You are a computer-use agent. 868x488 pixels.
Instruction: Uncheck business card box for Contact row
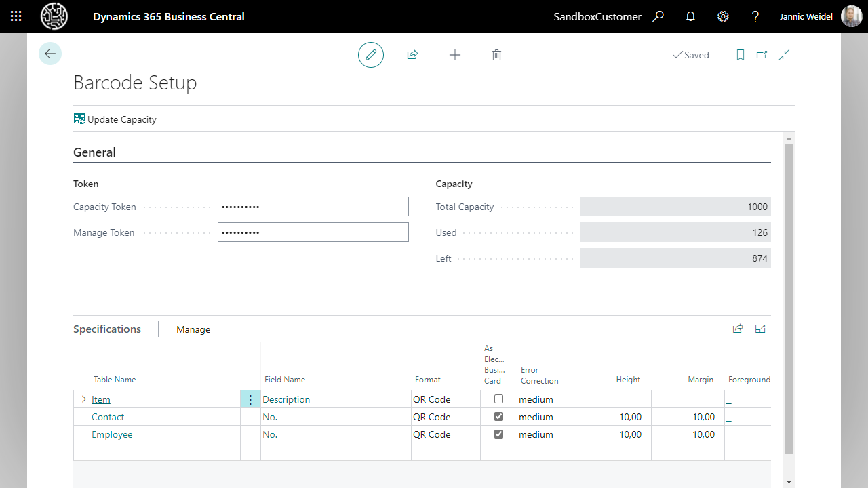[498, 417]
